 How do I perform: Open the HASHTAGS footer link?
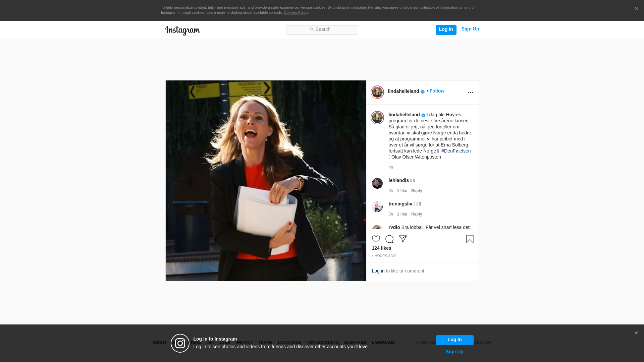pyautogui.click(x=355, y=343)
